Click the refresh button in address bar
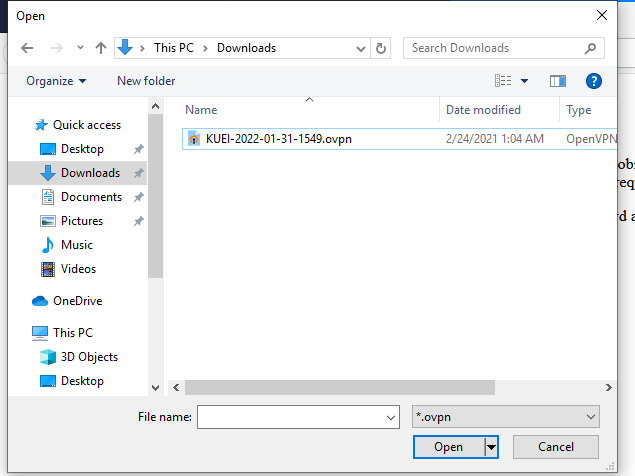The image size is (635, 476). [380, 48]
